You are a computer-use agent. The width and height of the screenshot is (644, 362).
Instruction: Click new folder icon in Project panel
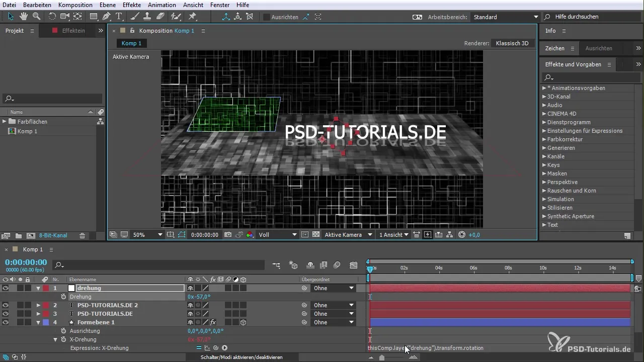click(x=19, y=235)
